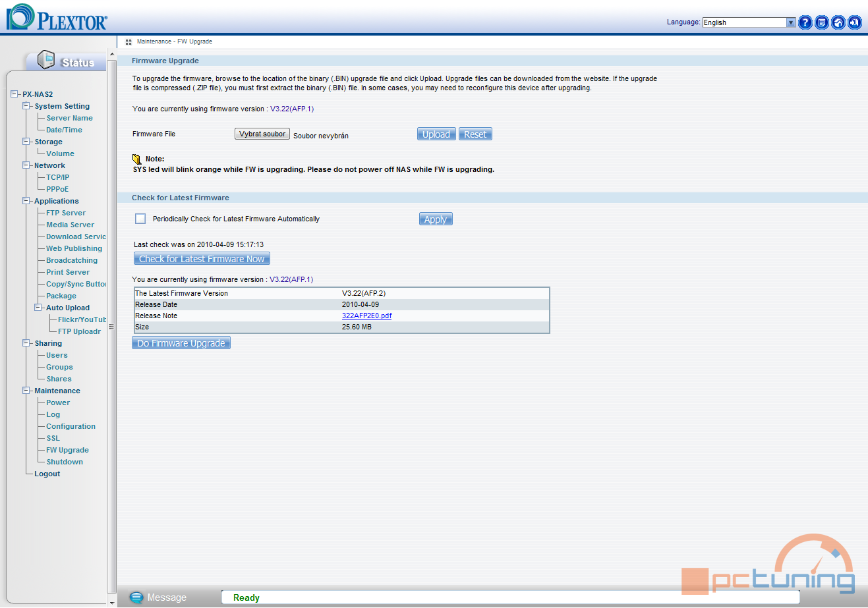
Task: Click the breadcrumb grid icon beside Maintenance
Action: tap(129, 41)
